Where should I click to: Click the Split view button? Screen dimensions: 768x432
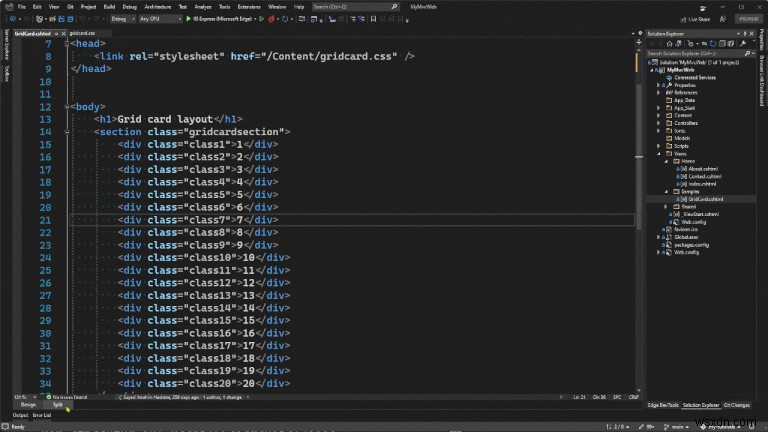pos(57,405)
